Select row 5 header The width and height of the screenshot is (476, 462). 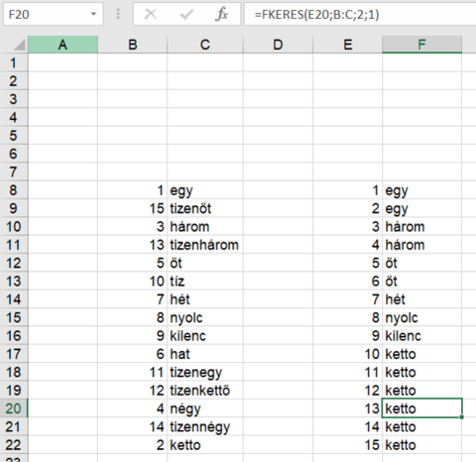(14, 136)
